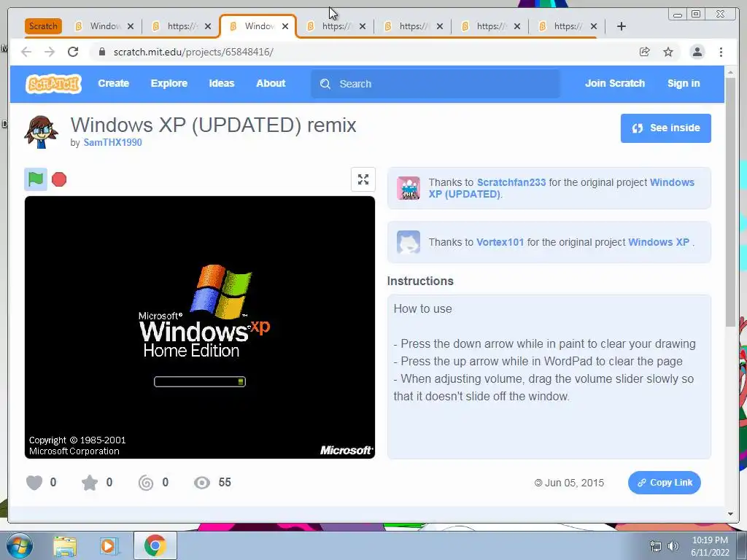
Task: Switch to the second tab labeled https://
Action: 336,26
